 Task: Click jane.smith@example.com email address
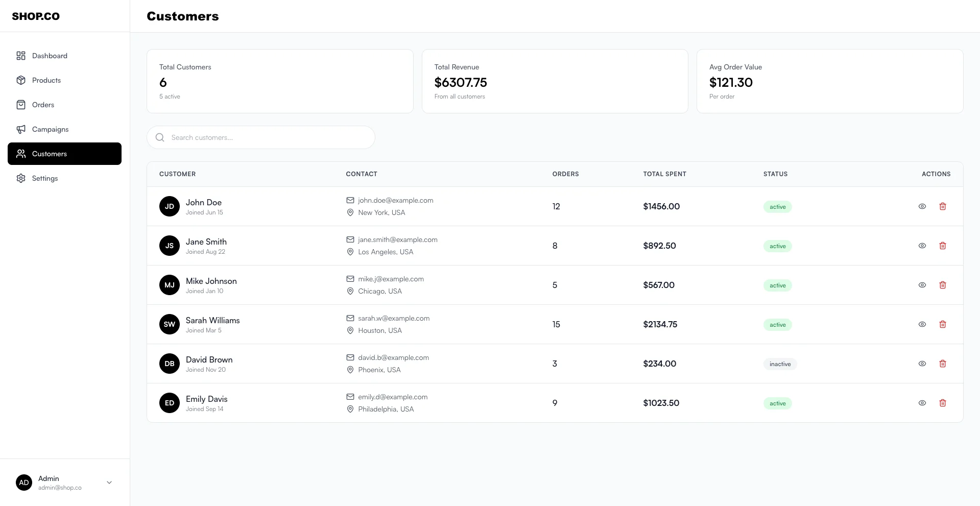tap(397, 239)
